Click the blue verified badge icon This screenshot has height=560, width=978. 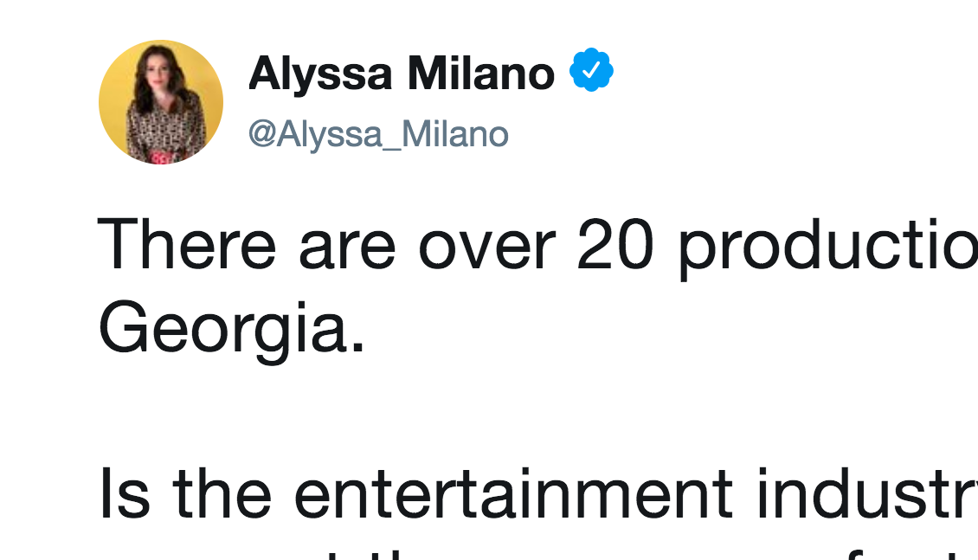591,70
